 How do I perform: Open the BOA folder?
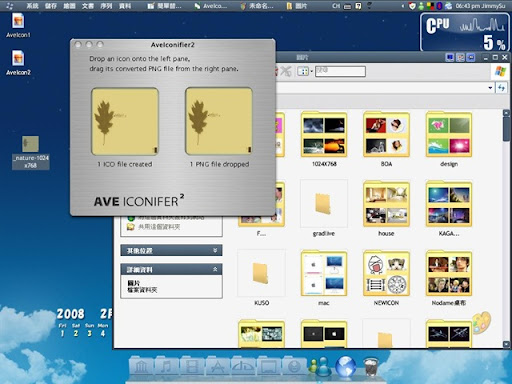(386, 139)
